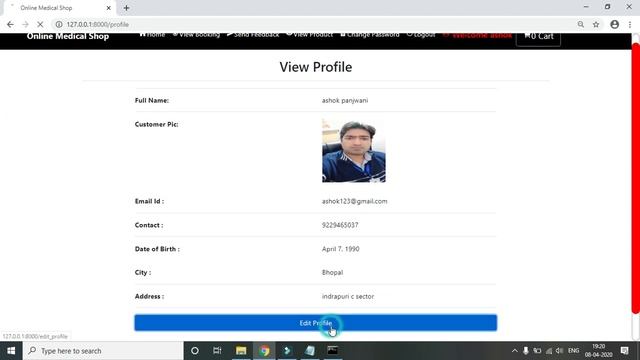Click the site information icon in the address bar
This screenshot has height=360, width=640.
[x=59, y=24]
